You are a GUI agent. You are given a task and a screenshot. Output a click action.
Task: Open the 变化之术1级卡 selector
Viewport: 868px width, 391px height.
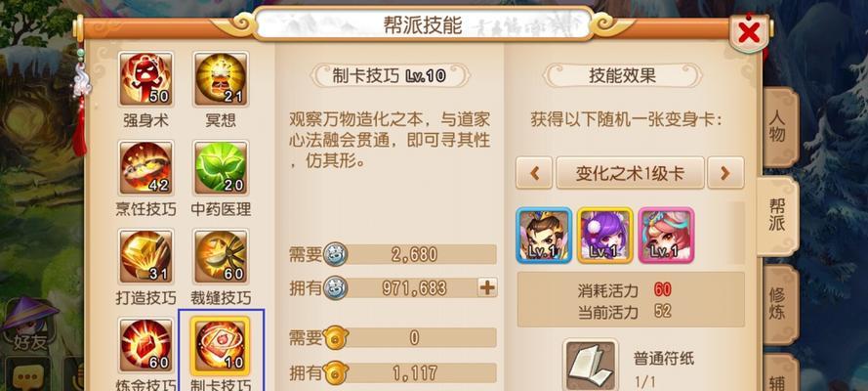point(630,173)
